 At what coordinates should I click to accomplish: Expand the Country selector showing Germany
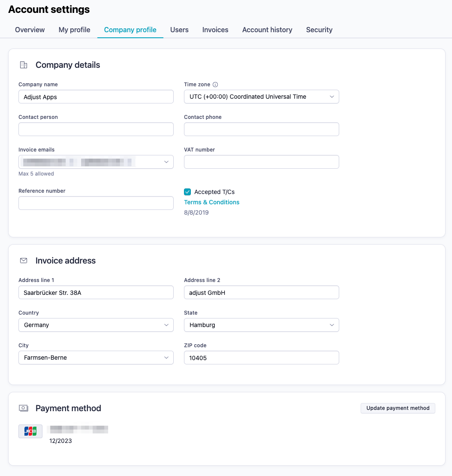pos(96,325)
